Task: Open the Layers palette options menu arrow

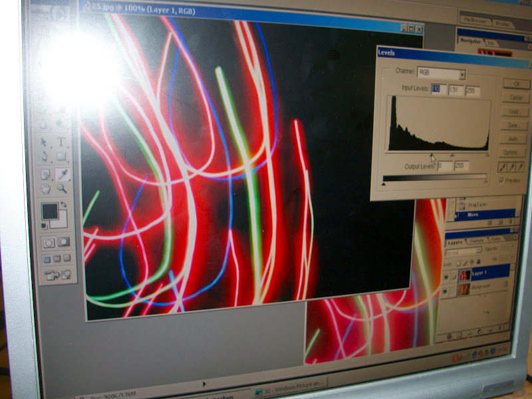Action: pyautogui.click(x=515, y=237)
